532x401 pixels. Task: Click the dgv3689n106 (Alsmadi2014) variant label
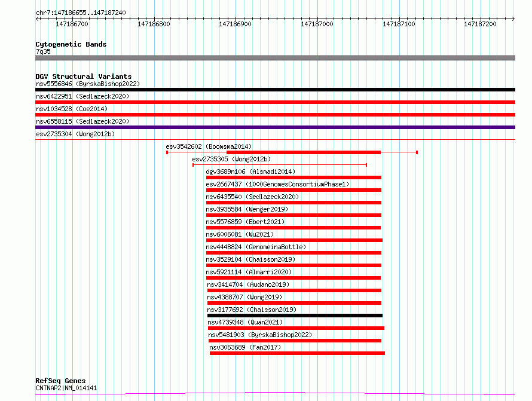tap(250, 172)
